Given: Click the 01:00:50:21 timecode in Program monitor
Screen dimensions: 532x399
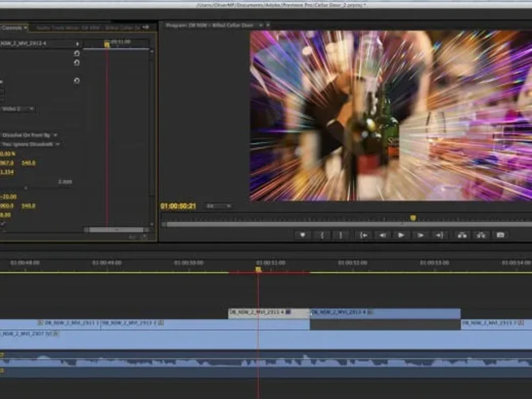Looking at the screenshot, I should [x=178, y=206].
